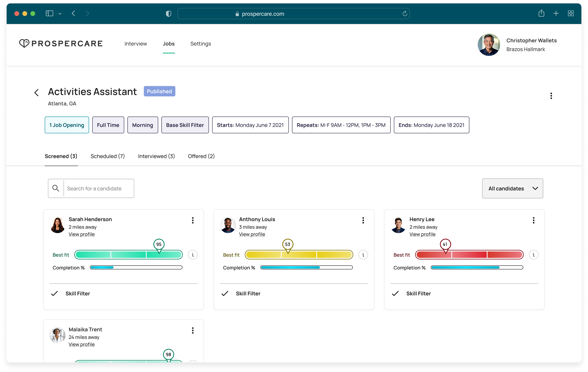Open Christopher Wallets profile avatar

(489, 45)
